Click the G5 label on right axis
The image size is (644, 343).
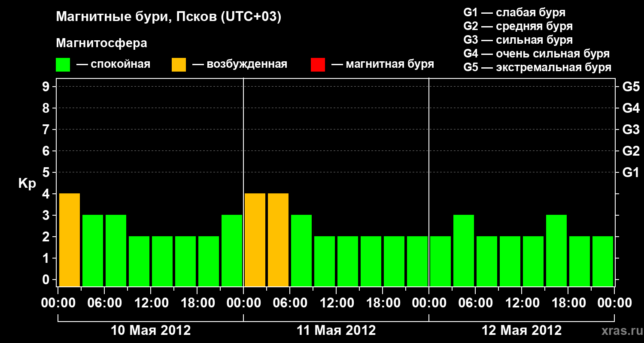point(631,87)
